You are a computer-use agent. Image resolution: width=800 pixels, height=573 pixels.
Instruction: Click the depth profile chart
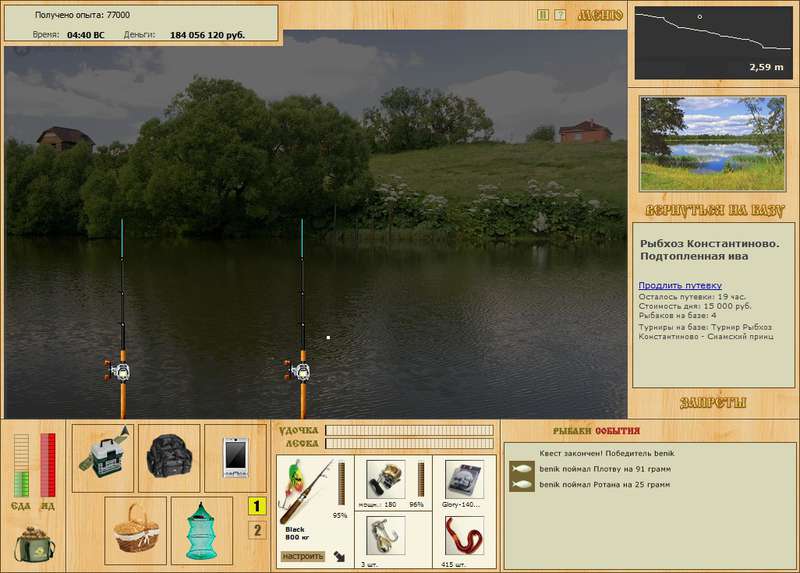pos(713,43)
